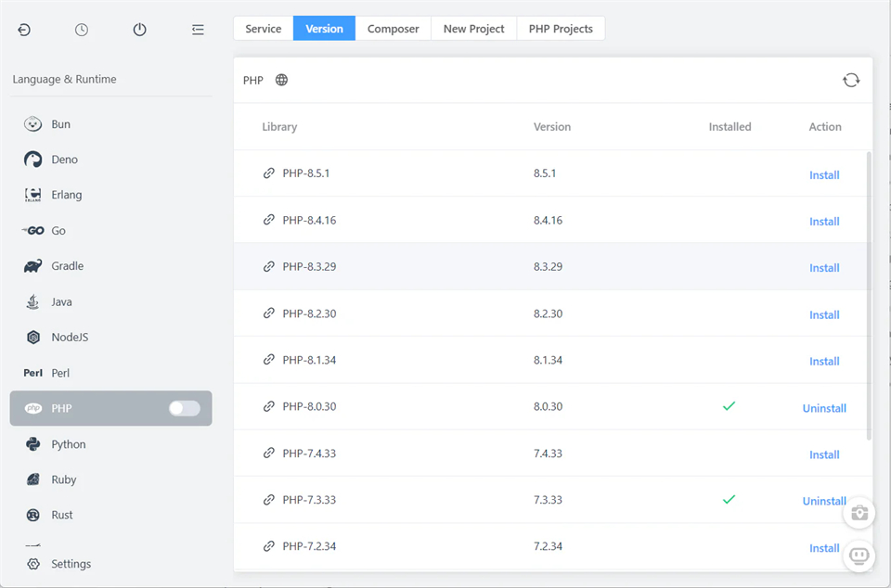891x588 pixels.
Task: Install PHP 8.4.16
Action: 824,222
